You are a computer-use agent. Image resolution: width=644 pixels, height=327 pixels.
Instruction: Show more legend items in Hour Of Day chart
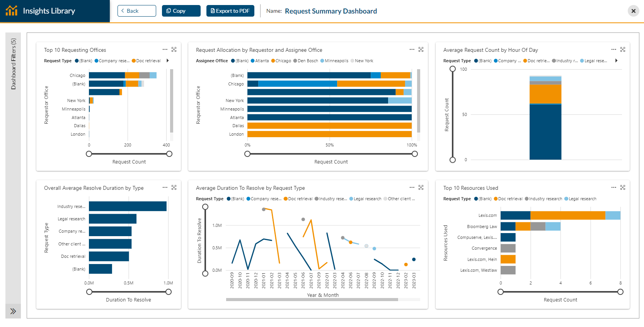click(617, 61)
